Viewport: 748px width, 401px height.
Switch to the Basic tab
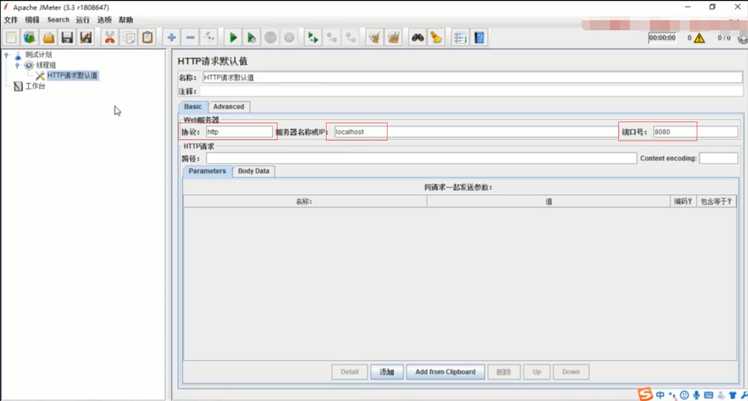193,106
